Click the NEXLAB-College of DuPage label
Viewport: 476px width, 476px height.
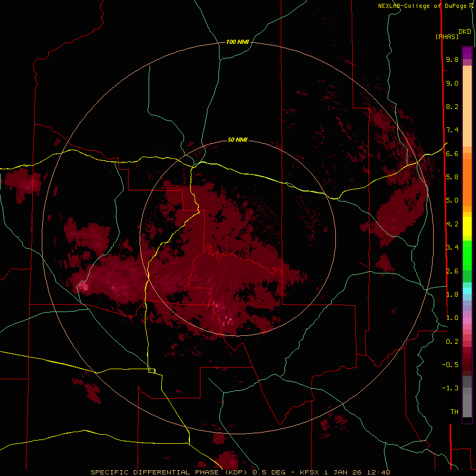[x=423, y=6]
